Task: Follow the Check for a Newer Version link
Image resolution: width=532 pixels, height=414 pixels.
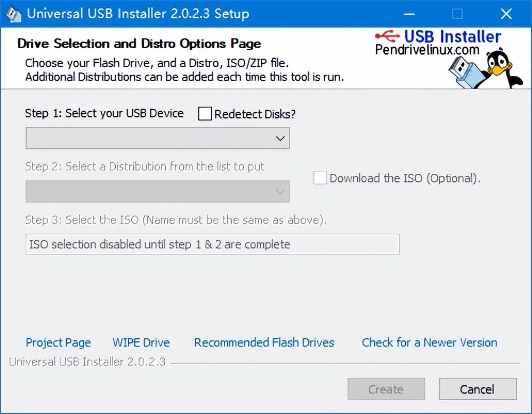Action: point(430,343)
